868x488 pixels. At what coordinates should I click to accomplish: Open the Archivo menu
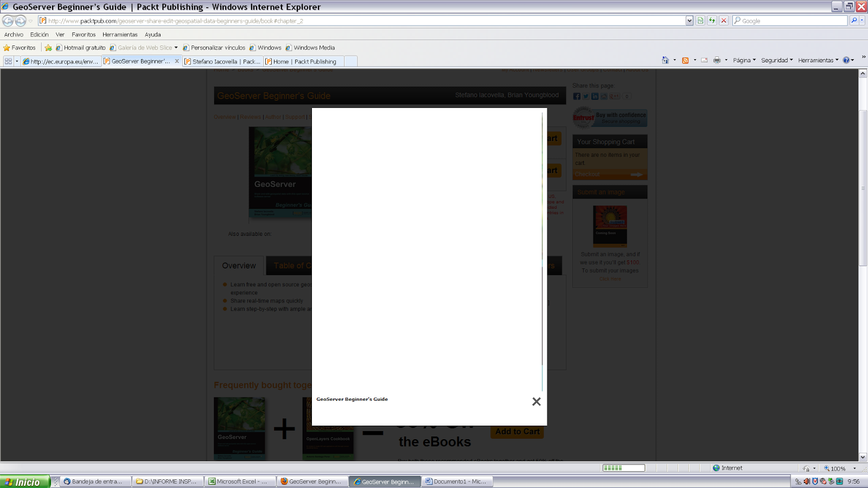point(14,34)
